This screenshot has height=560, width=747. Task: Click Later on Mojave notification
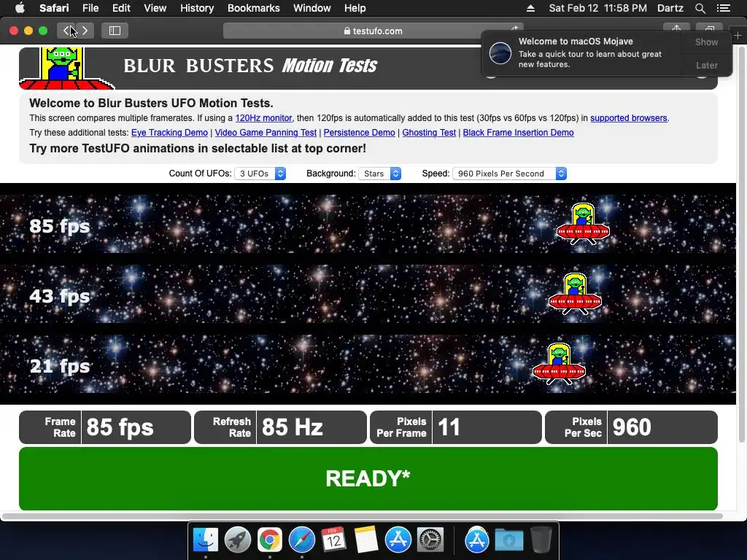tap(706, 65)
